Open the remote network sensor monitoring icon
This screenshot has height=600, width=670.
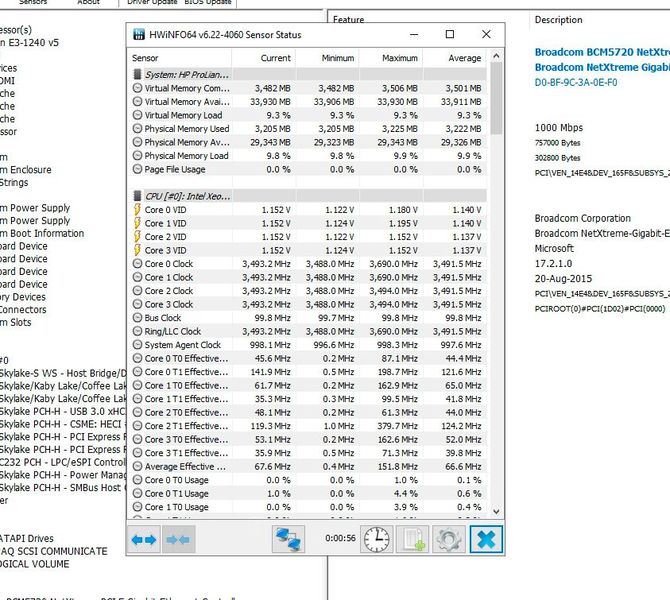[288, 539]
